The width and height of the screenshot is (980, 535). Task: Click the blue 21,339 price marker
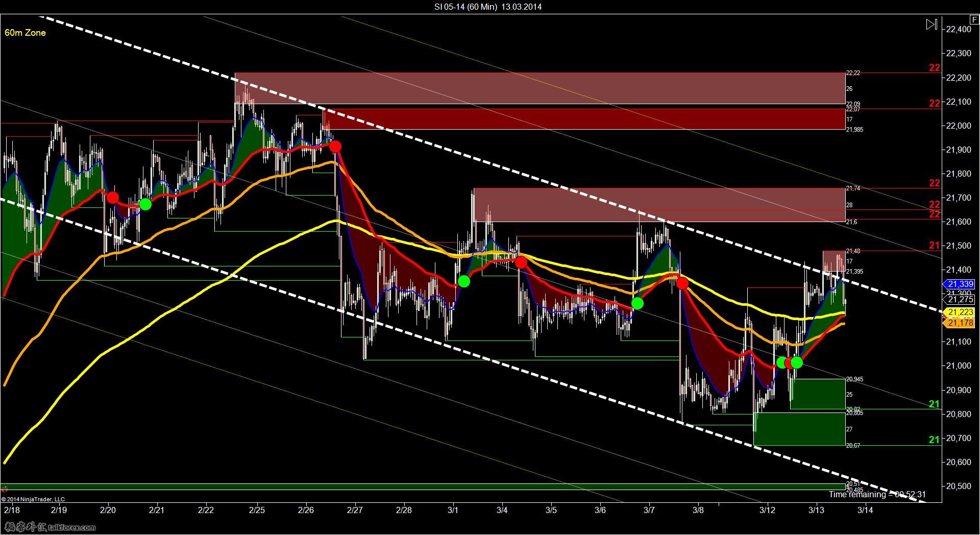pyautogui.click(x=961, y=284)
